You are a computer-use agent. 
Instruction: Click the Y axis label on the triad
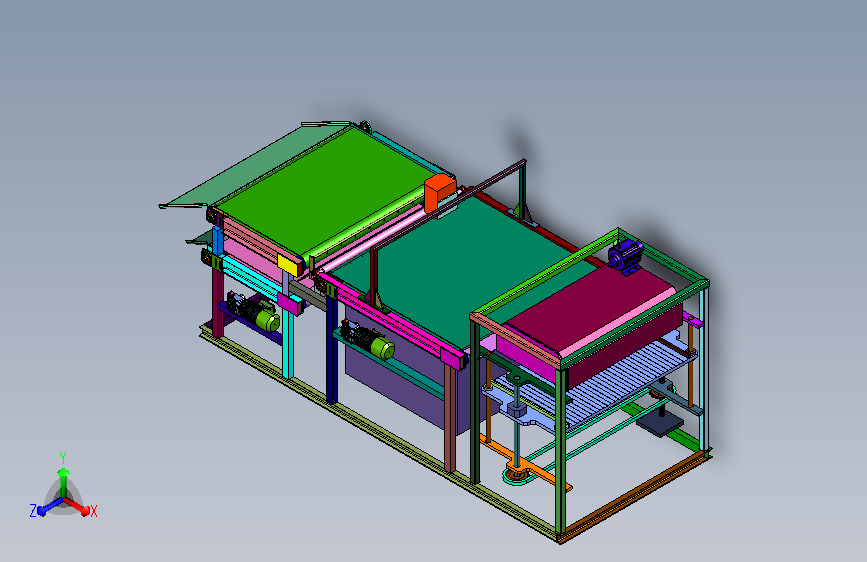[63, 458]
